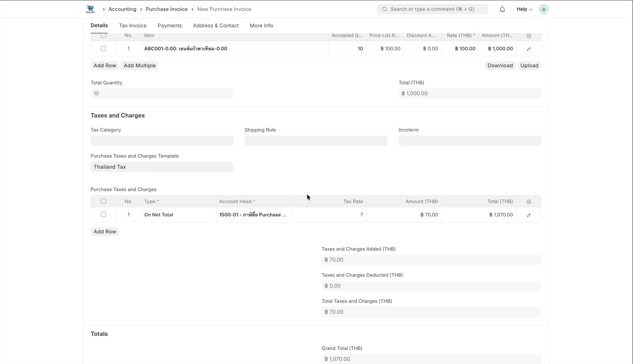The width and height of the screenshot is (633, 364).
Task: Select all rows in taxes table
Action: (103, 201)
